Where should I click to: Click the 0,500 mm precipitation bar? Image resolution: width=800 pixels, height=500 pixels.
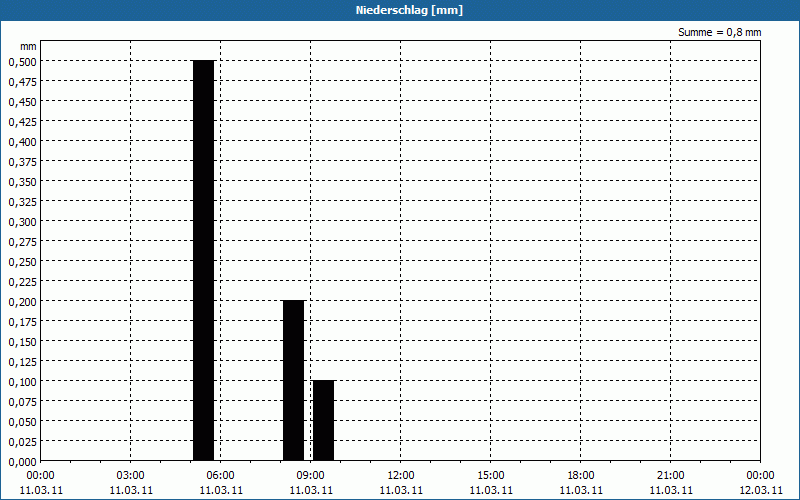204,261
